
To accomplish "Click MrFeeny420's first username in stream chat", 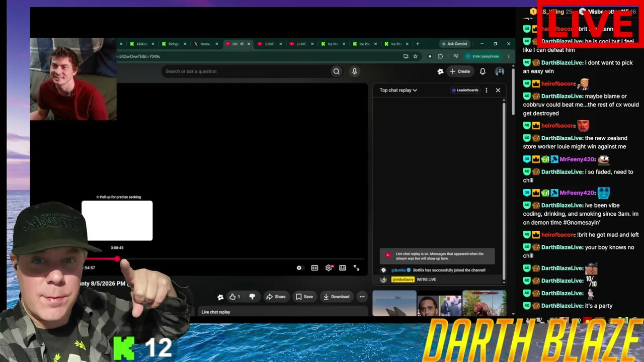I will pos(577,159).
